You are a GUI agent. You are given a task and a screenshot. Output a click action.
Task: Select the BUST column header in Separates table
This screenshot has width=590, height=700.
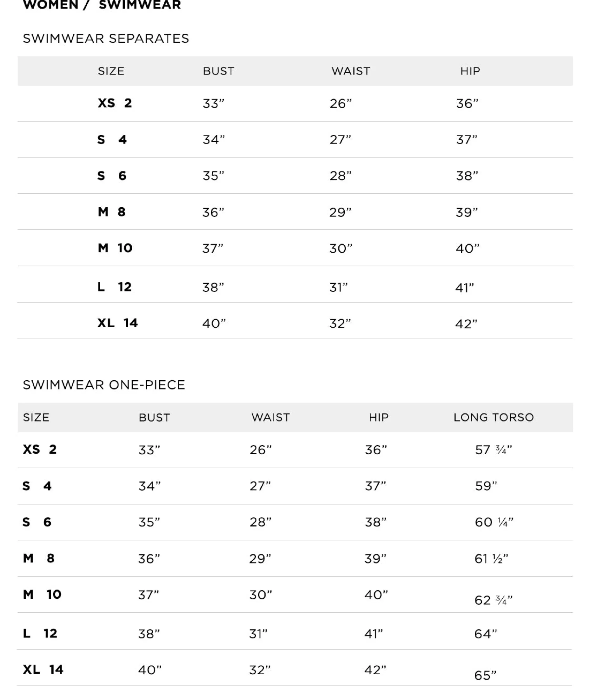(218, 71)
